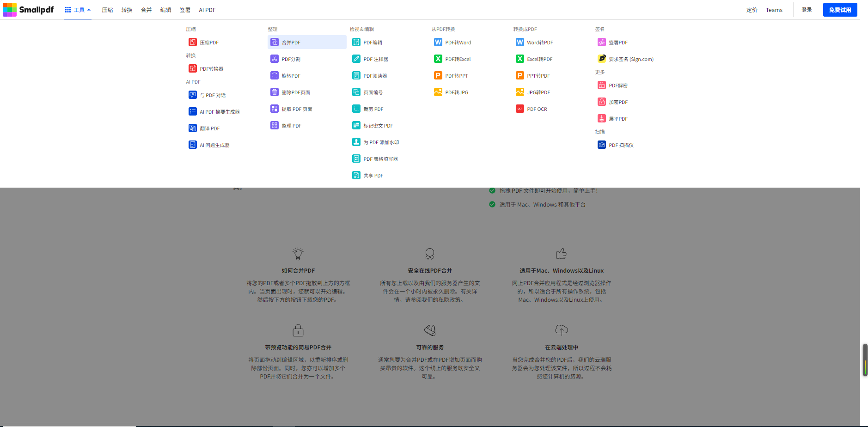Select the PDF 扫描仪 camera icon

(602, 145)
